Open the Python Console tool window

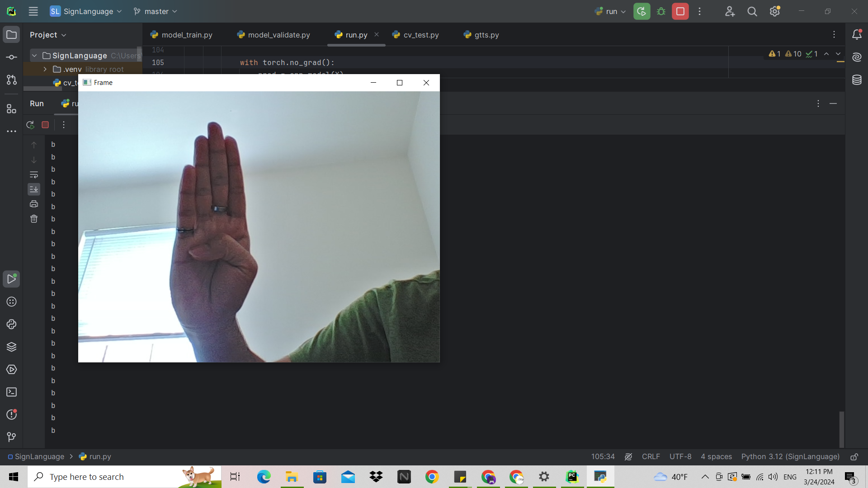(11, 324)
